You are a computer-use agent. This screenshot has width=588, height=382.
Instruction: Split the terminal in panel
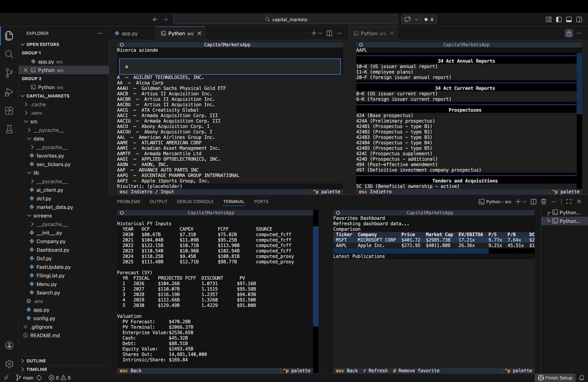(x=533, y=201)
